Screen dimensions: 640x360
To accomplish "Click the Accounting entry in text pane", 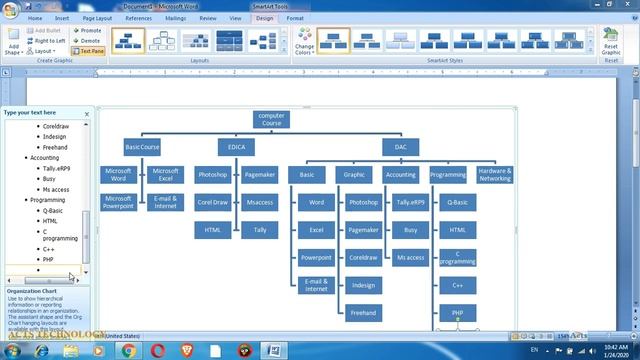I will coord(44,158).
